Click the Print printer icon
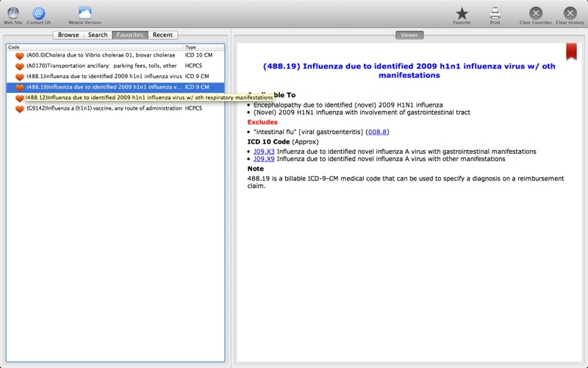 (x=495, y=13)
